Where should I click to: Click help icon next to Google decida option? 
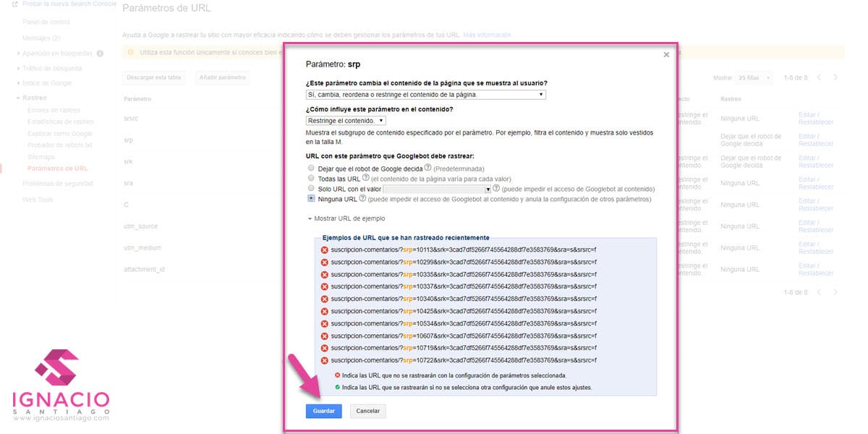[430, 168]
